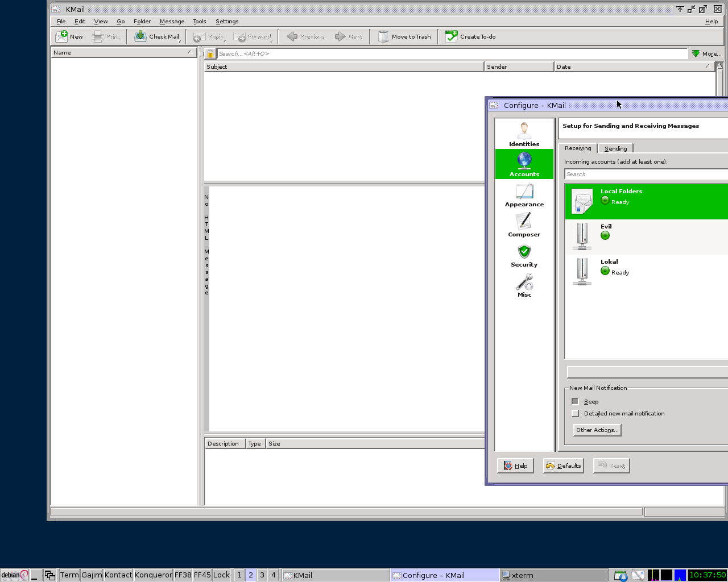Open Security configuration page
The width and height of the screenshot is (728, 582).
(524, 255)
